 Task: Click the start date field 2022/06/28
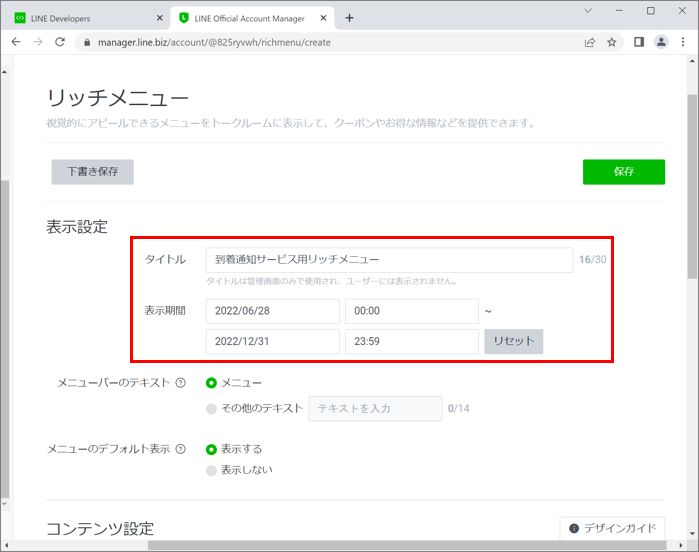[273, 311]
